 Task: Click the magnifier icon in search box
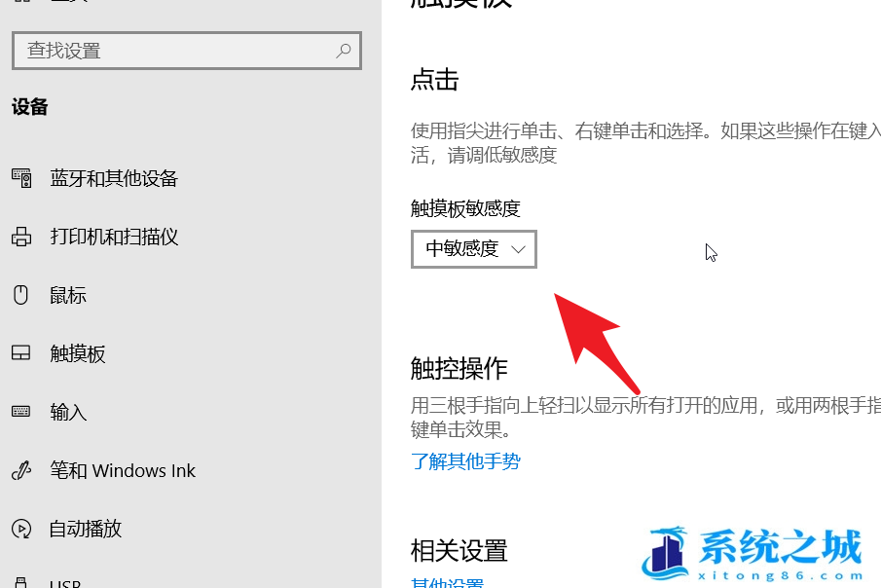344,51
